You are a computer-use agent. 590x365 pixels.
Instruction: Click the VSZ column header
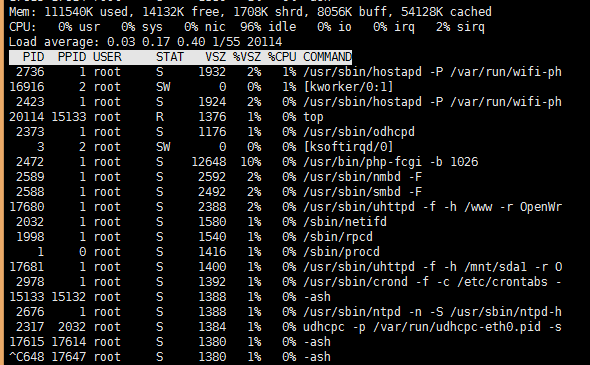216,57
